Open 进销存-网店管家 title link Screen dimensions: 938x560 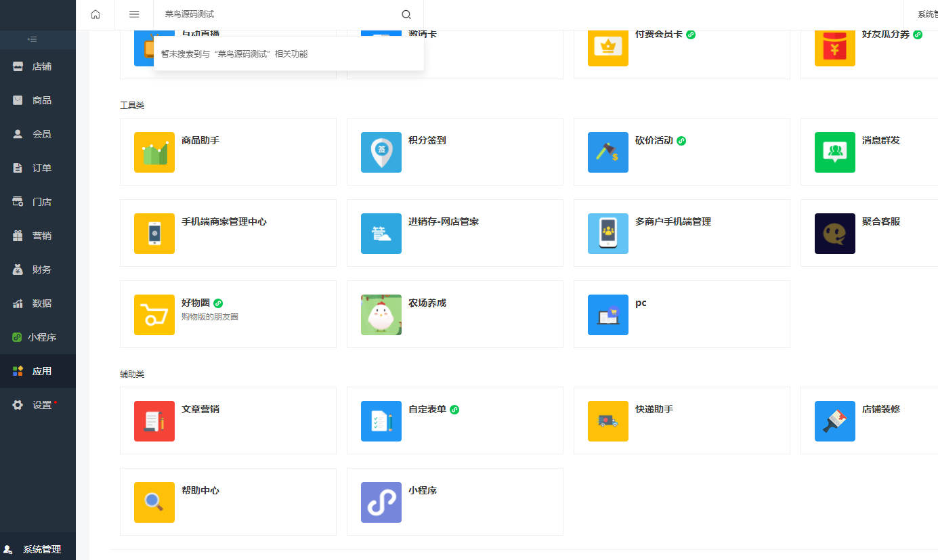444,221
